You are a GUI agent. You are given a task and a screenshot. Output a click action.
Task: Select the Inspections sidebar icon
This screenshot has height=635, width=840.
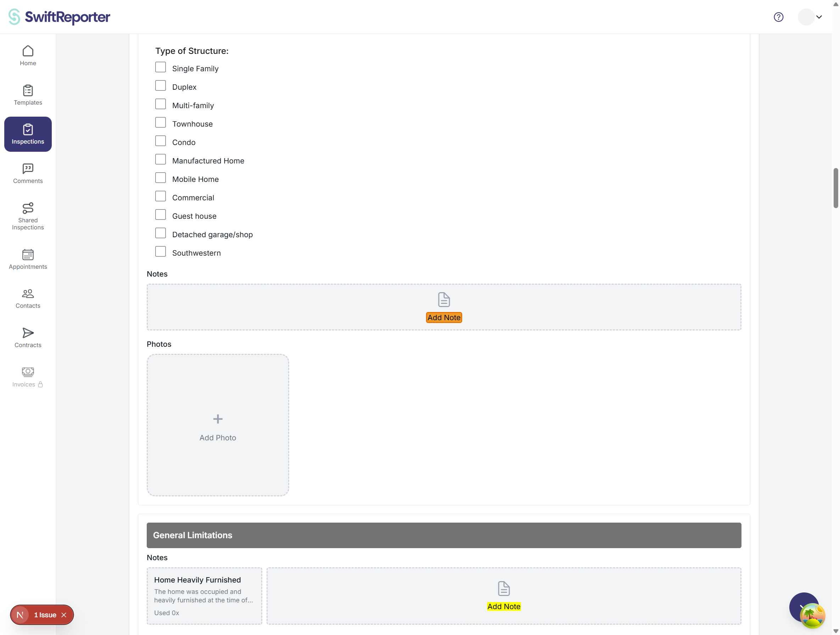(27, 134)
